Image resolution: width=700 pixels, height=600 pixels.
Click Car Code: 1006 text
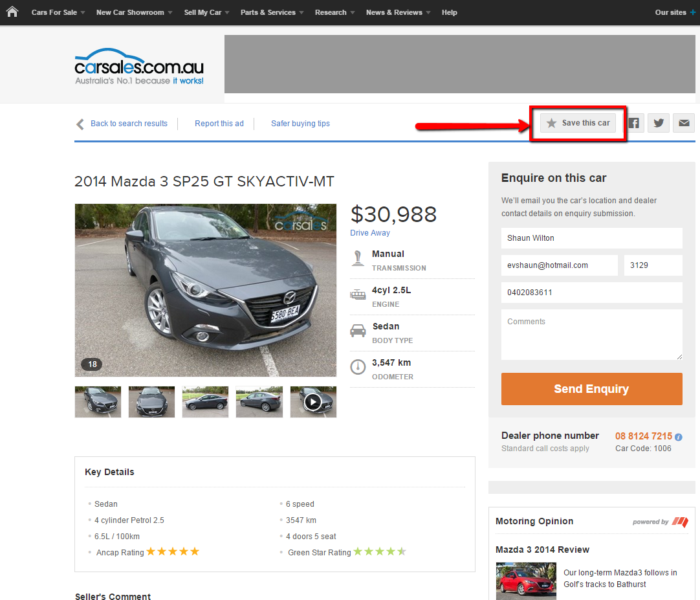[x=643, y=449]
